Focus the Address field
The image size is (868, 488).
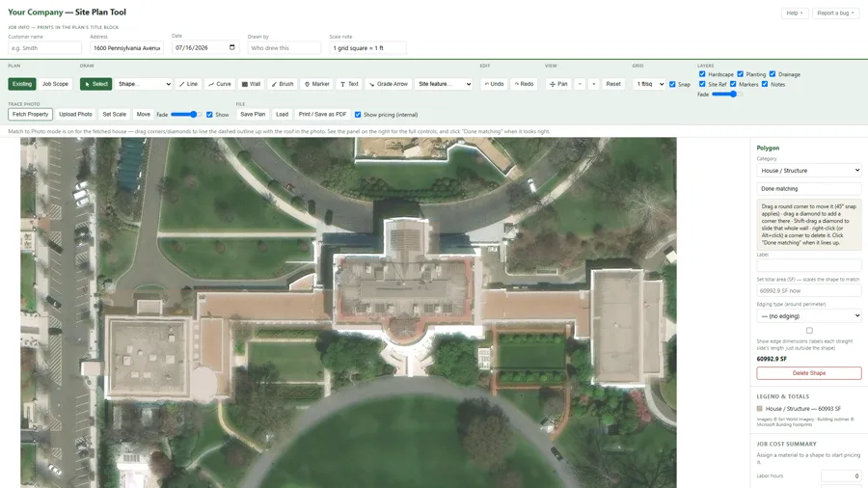(x=126, y=48)
